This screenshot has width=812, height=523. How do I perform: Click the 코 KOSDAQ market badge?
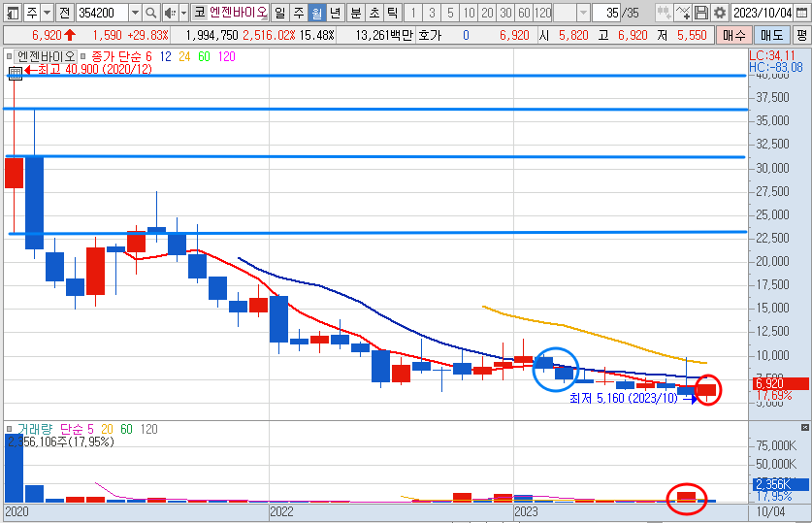(x=199, y=12)
